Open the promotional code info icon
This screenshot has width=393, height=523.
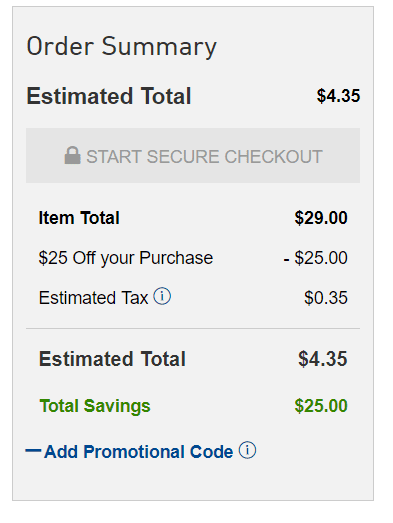pos(247,450)
